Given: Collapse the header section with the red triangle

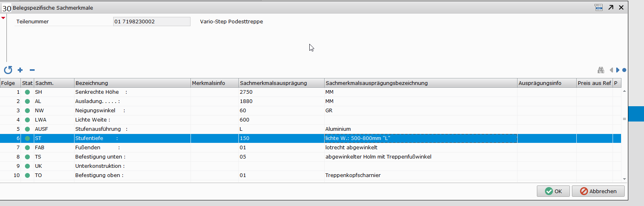Looking at the screenshot, I should coord(3,18).
